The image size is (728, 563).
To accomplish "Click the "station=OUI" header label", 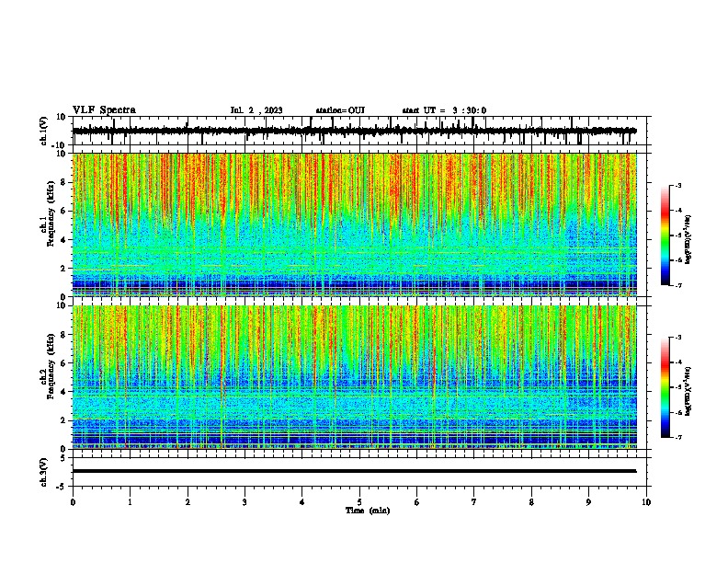I will tap(340, 110).
